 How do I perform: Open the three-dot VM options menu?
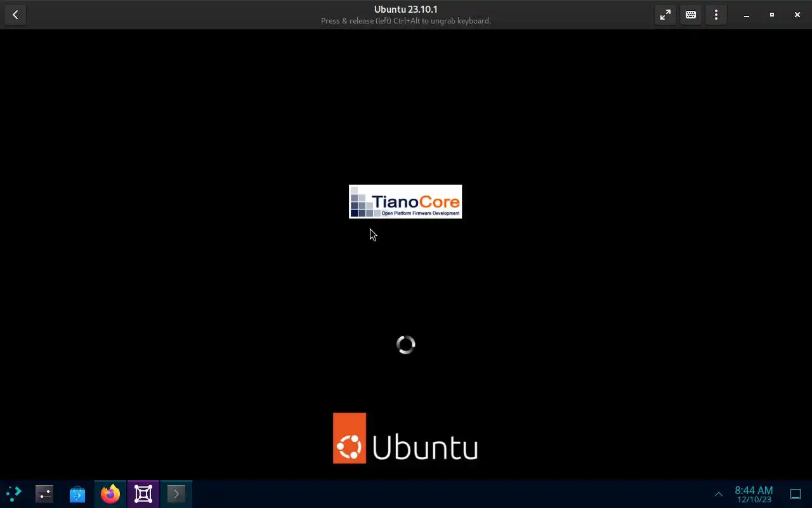(x=716, y=15)
